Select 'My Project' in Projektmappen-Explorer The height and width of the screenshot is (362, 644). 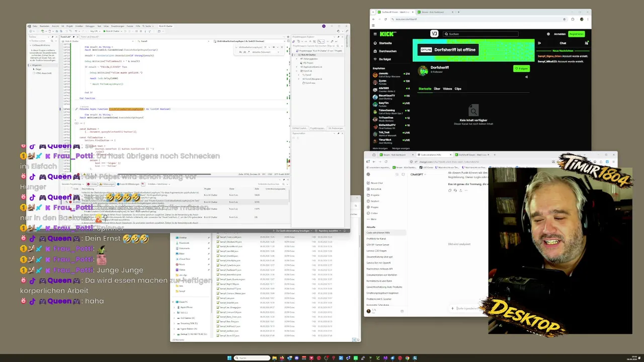pos(308,63)
